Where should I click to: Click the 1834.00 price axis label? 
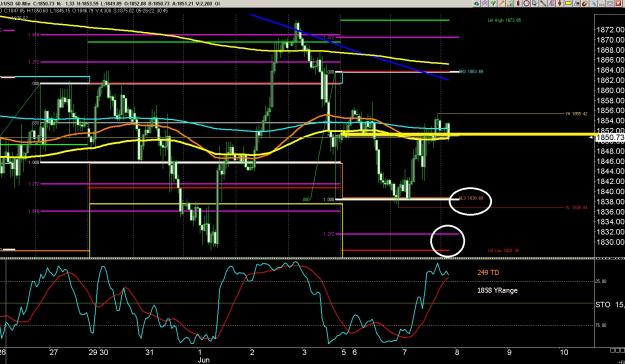610,222
